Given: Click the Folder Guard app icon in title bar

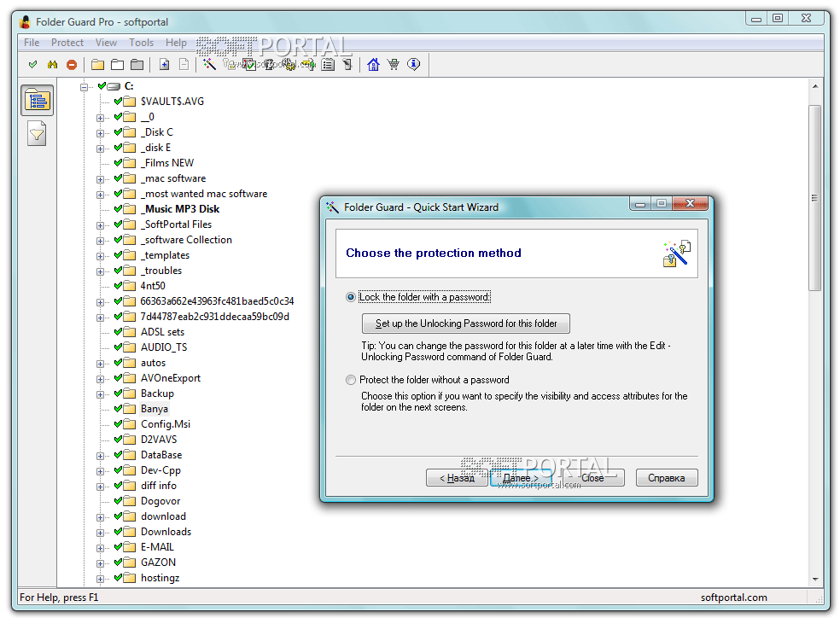Looking at the screenshot, I should coord(25,22).
